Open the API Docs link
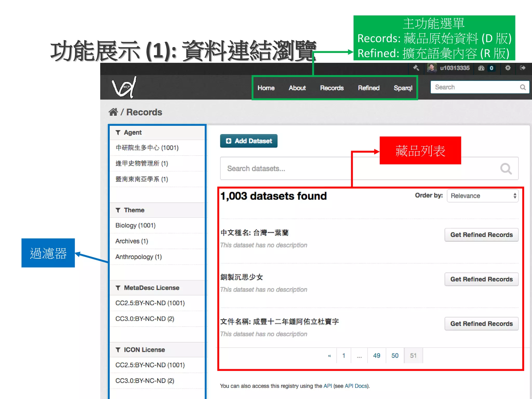The image size is (532, 399). click(356, 386)
